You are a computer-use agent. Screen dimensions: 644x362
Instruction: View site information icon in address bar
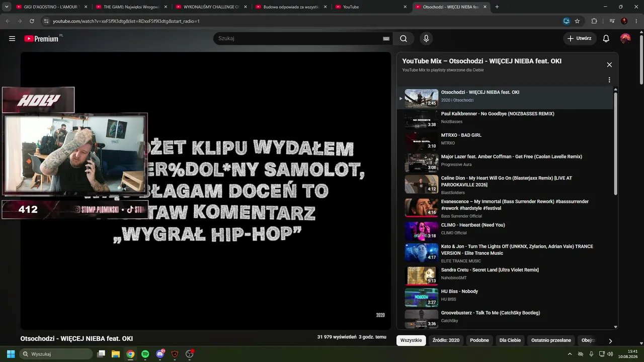tap(46, 21)
